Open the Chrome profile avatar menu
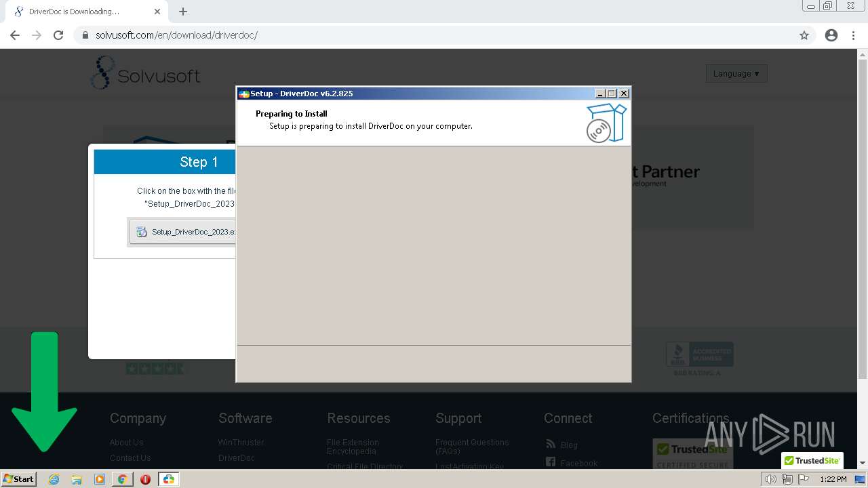 click(x=831, y=35)
